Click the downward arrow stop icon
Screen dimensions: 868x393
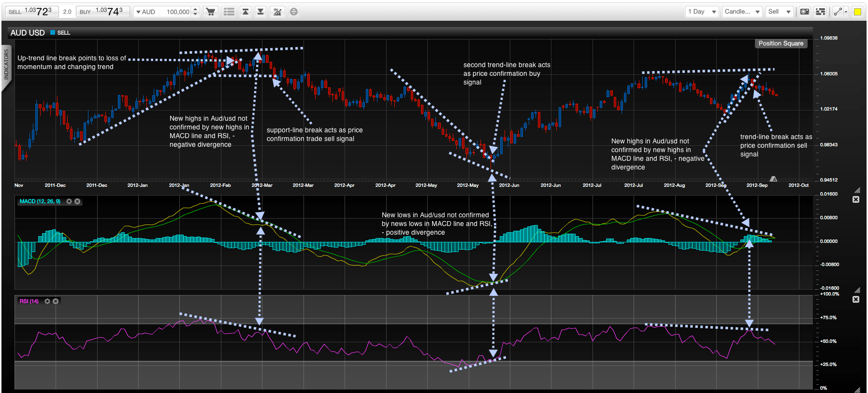click(x=260, y=12)
